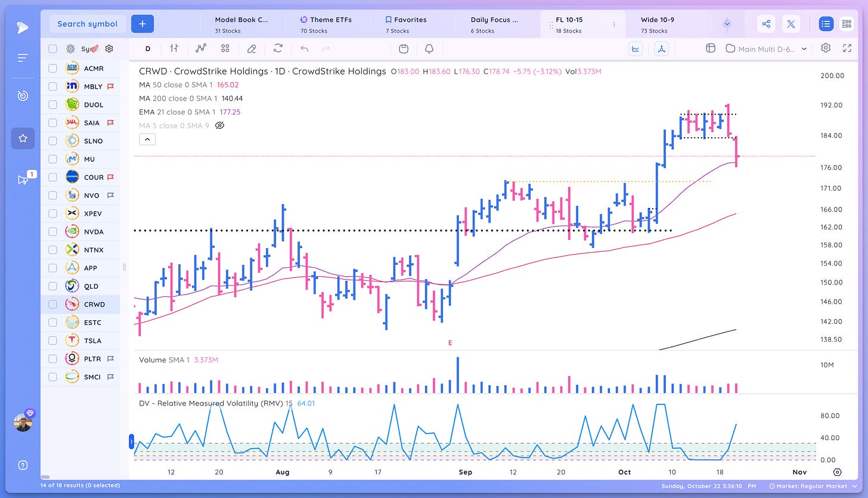The image size is (868, 498).
Task: Check the ACMR row checkbox
Action: [52, 68]
